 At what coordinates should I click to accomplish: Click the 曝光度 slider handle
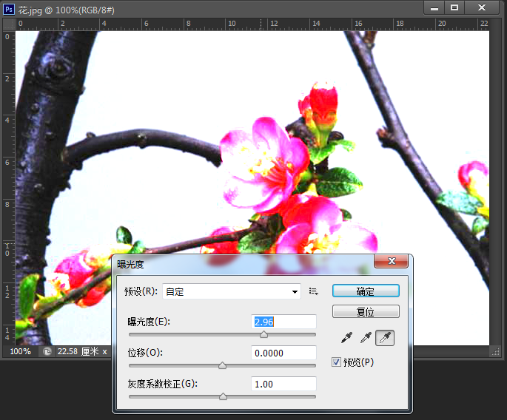pyautogui.click(x=263, y=334)
